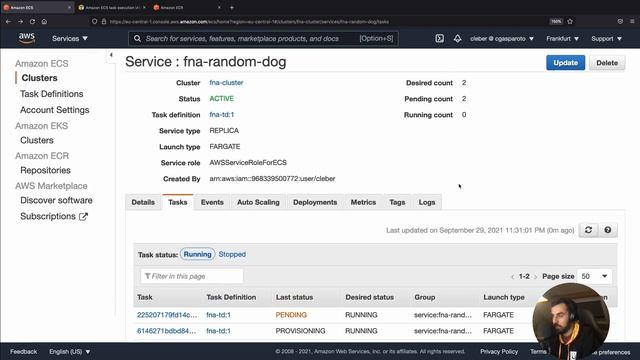Open the Services dropdown menu
The width and height of the screenshot is (640, 360).
point(70,38)
